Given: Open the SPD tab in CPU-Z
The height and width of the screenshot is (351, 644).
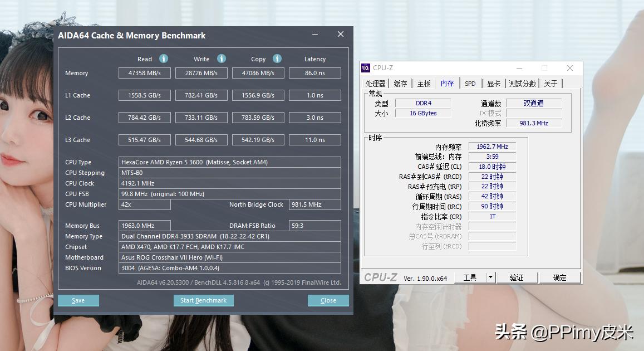Looking at the screenshot, I should coord(470,82).
